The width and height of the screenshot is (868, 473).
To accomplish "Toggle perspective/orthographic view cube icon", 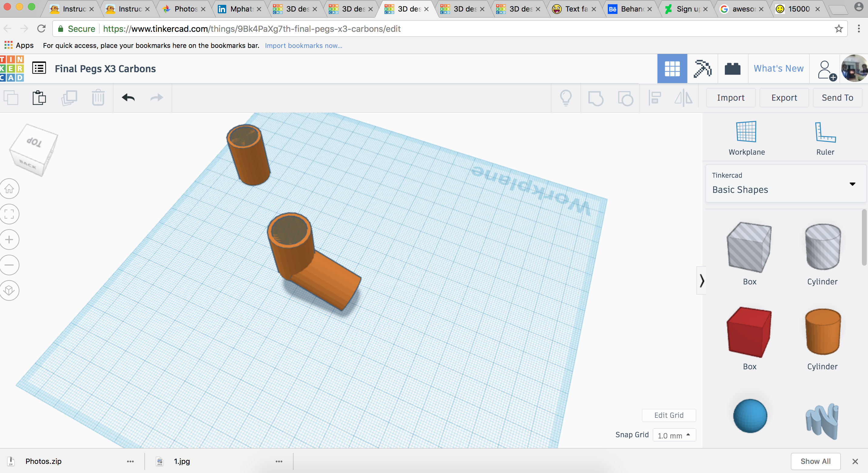I will (9, 290).
